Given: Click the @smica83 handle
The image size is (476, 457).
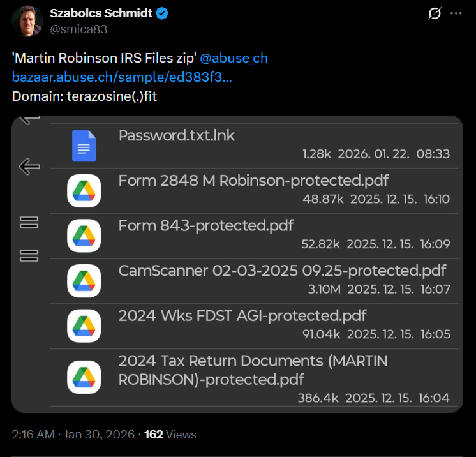Looking at the screenshot, I should (78, 29).
